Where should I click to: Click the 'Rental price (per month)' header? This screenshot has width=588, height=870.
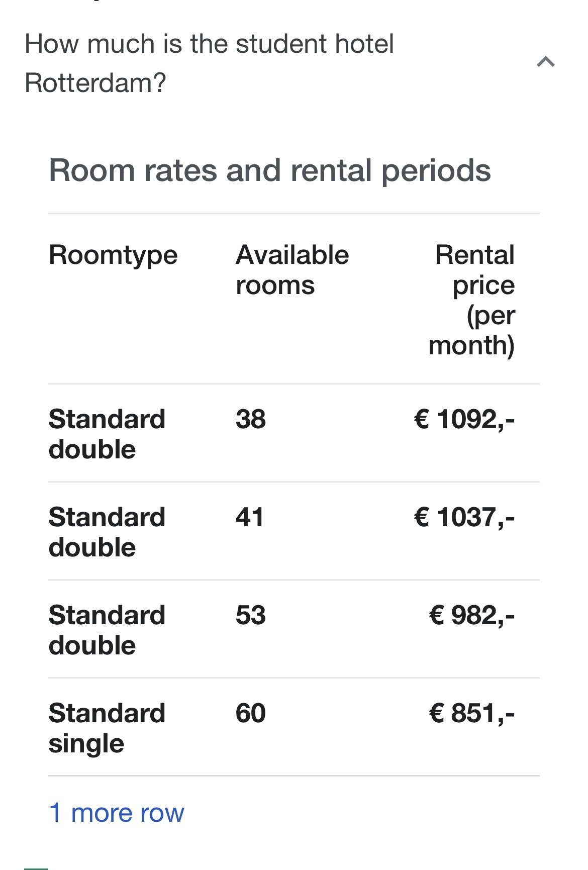click(x=472, y=300)
